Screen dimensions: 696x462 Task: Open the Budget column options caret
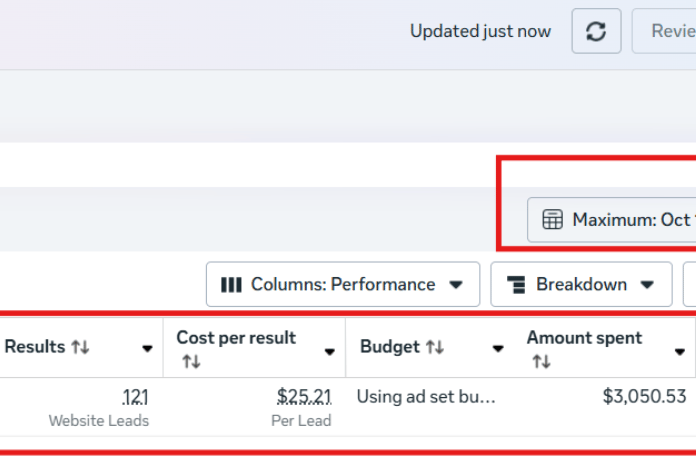point(497,349)
